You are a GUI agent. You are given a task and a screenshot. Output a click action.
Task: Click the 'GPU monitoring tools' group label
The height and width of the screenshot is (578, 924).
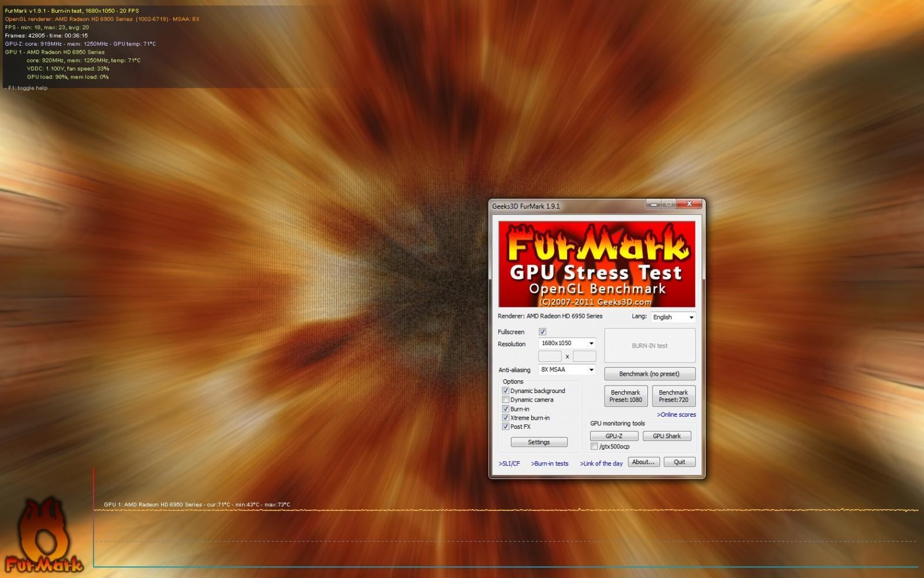pos(617,423)
